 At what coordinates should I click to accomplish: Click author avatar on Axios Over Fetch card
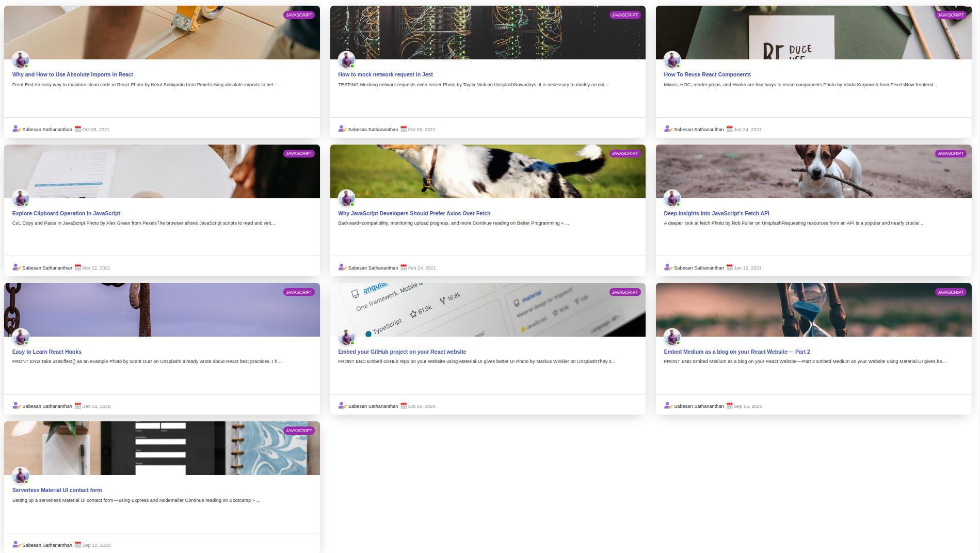click(346, 198)
